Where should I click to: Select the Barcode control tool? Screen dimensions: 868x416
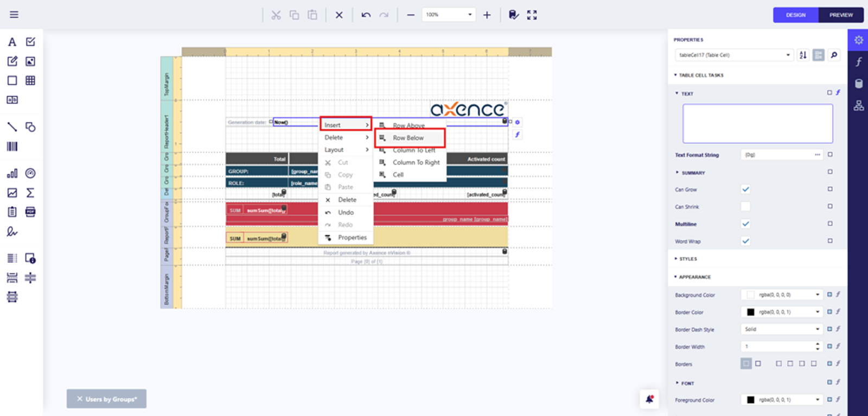12,146
